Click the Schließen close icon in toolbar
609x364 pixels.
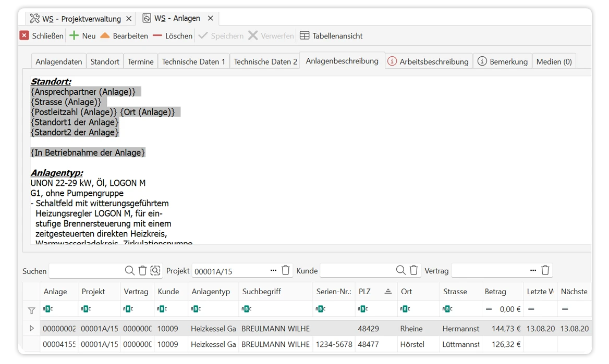click(x=25, y=36)
